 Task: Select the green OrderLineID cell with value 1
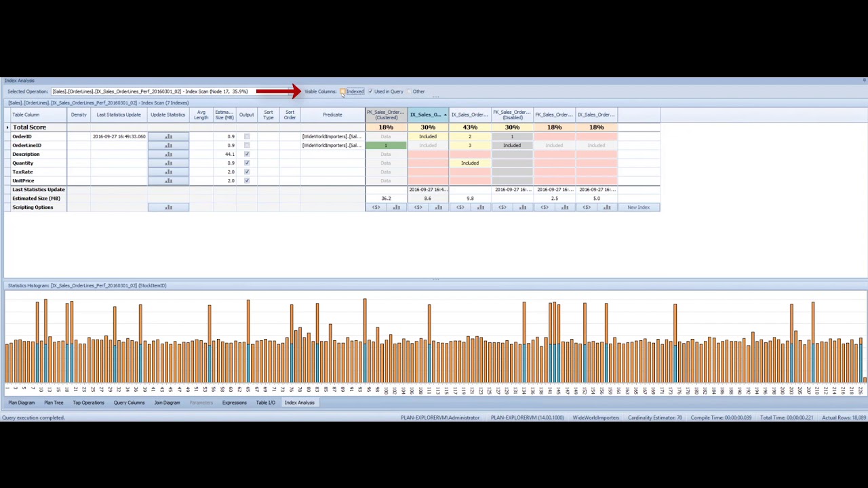386,146
